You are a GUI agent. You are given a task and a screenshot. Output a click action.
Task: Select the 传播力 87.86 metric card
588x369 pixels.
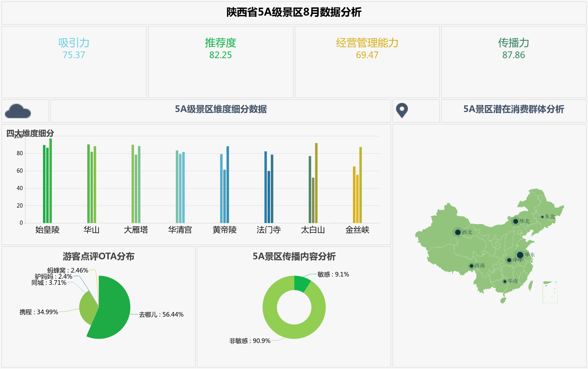[x=514, y=49]
